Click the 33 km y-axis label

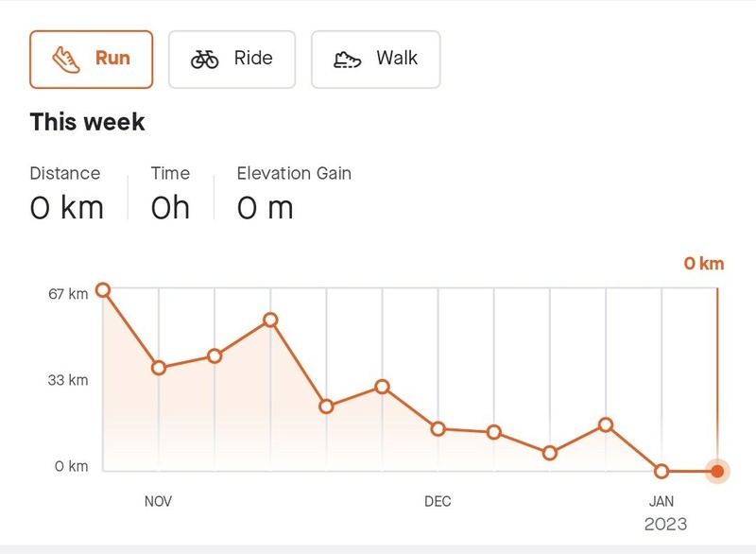tap(69, 380)
